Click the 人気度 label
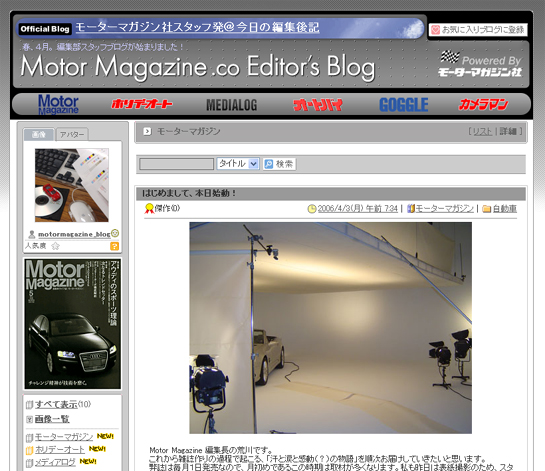Screen dimensions: 545x471 [35, 246]
